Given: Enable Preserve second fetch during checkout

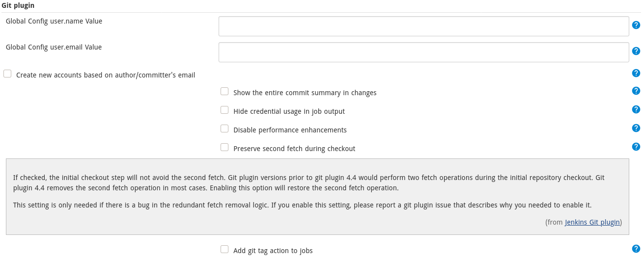Looking at the screenshot, I should tap(224, 147).
